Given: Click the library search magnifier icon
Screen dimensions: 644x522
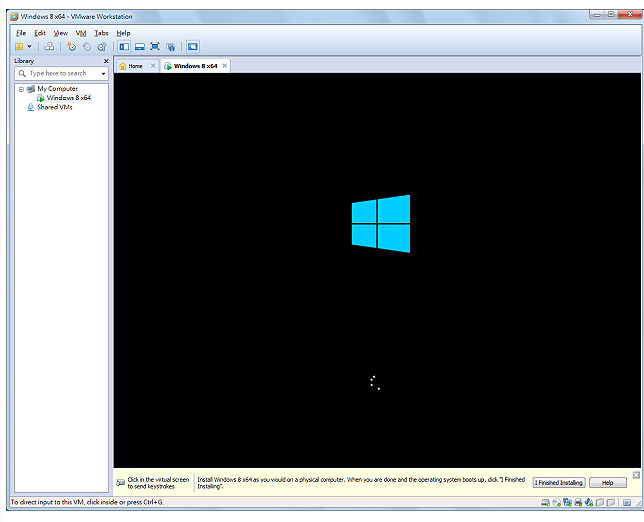Looking at the screenshot, I should point(22,74).
